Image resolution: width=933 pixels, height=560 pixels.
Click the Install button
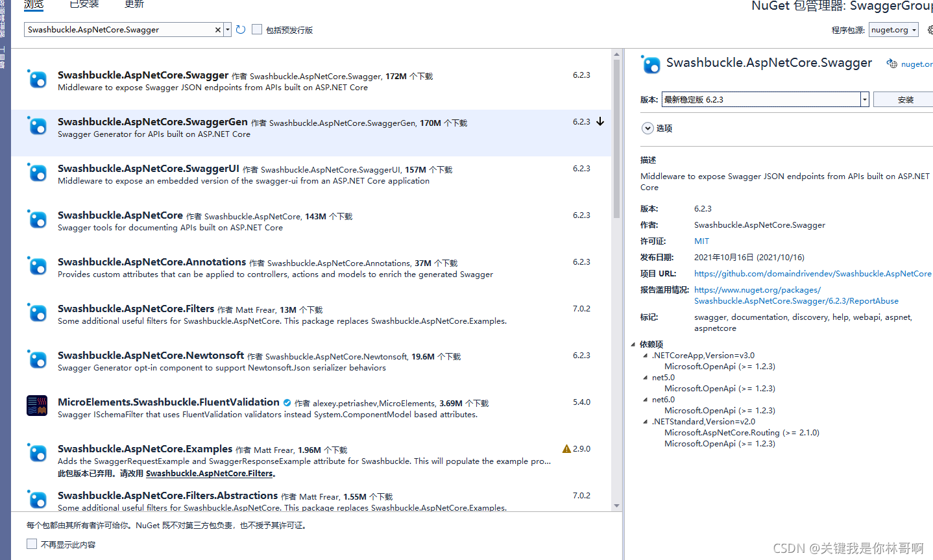coord(903,99)
